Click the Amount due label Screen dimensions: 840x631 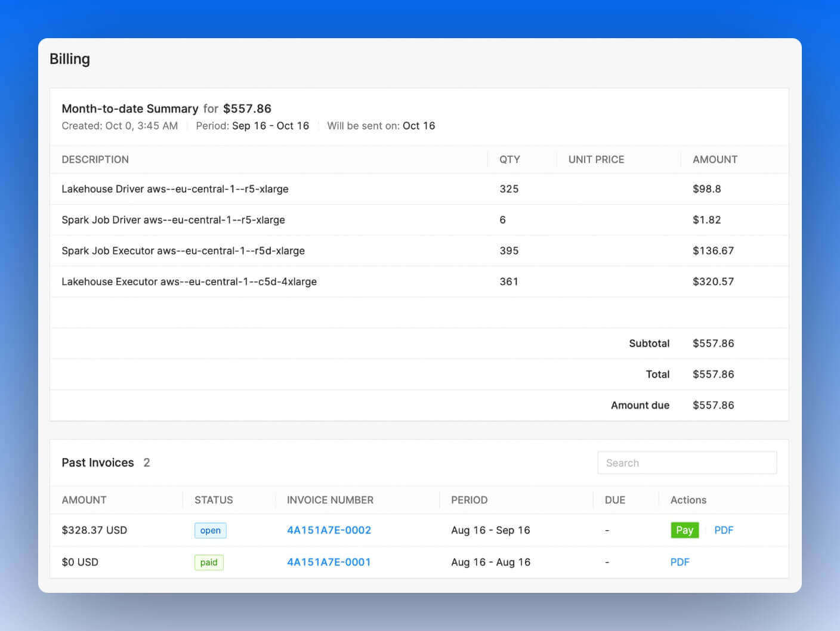point(640,406)
